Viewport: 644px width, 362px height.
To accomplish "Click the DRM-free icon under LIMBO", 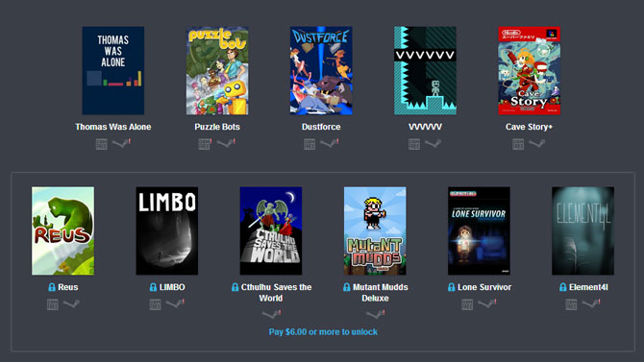I will (156, 304).
